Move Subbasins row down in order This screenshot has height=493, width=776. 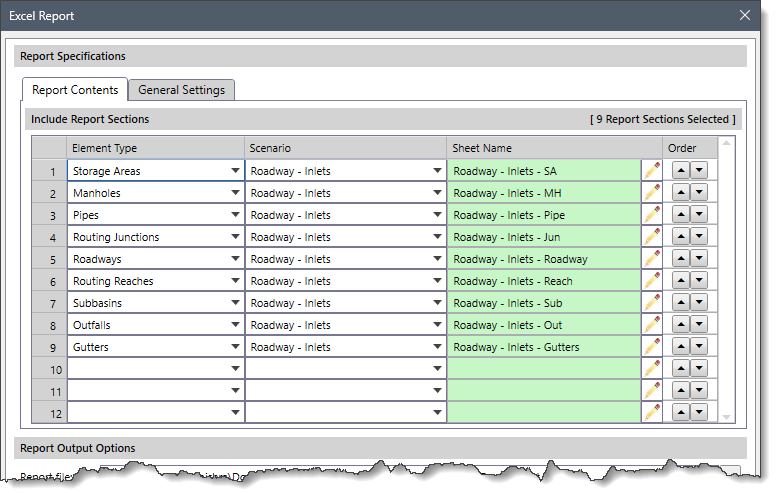[x=699, y=302]
